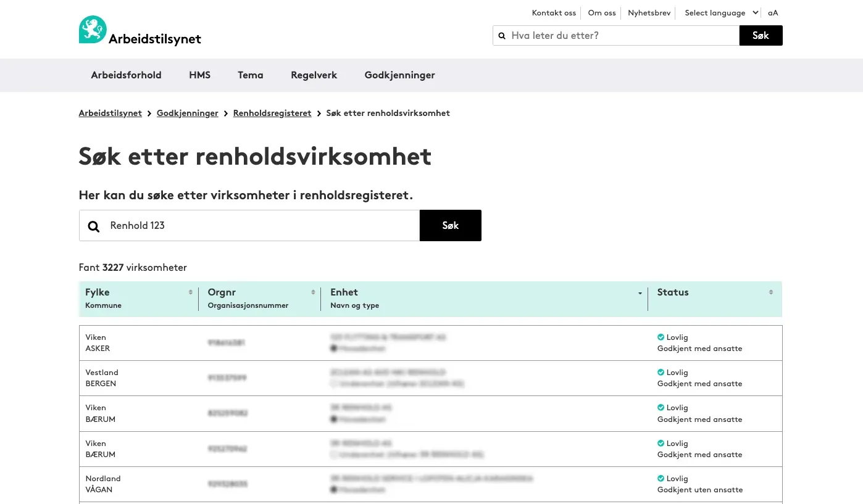Click the Orgnr column header text
The image size is (863, 504).
pyautogui.click(x=222, y=292)
